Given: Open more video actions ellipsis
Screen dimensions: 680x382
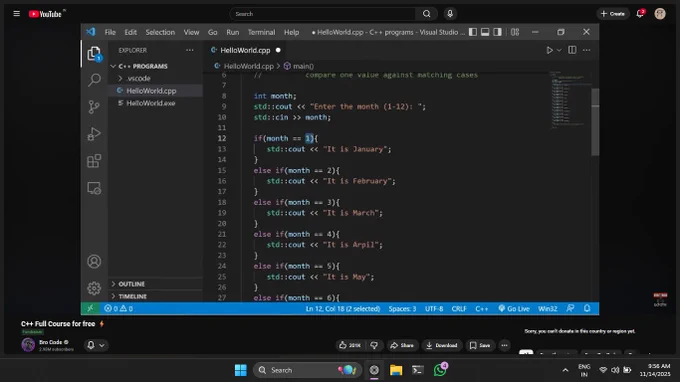Looking at the screenshot, I should (504, 345).
